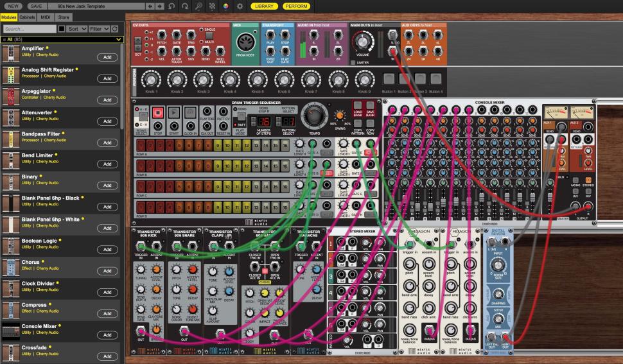Click 808 Kick TRIGGER IN jack
Image resolution: width=623 pixels, height=364 pixels.
[141, 247]
